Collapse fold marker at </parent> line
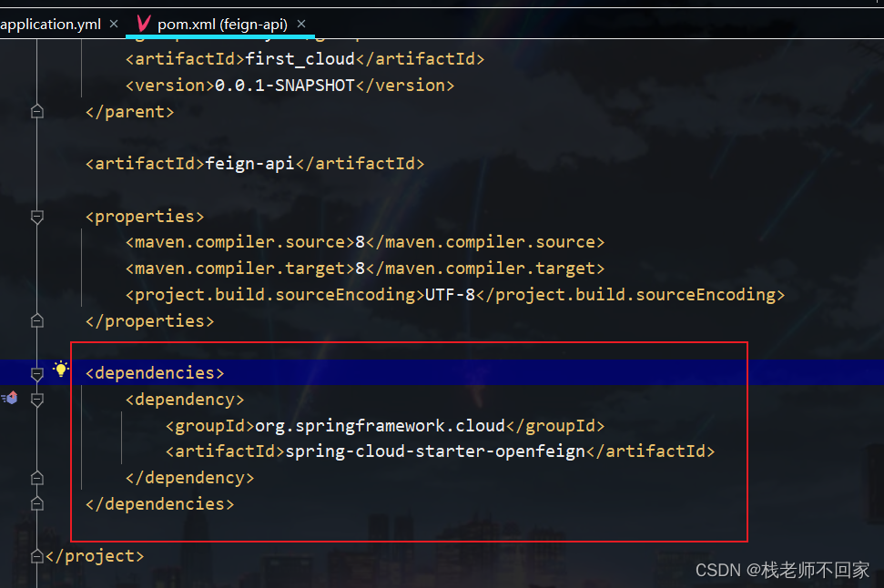 coord(37,111)
